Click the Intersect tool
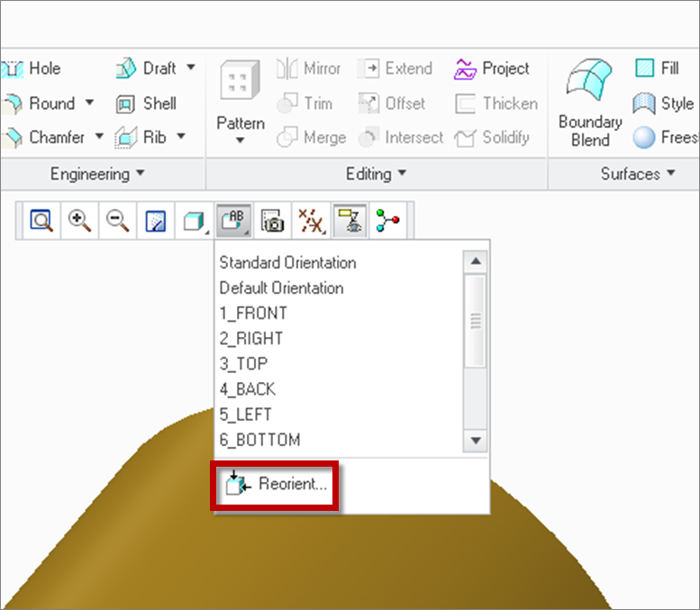700x610 pixels. pos(400,138)
